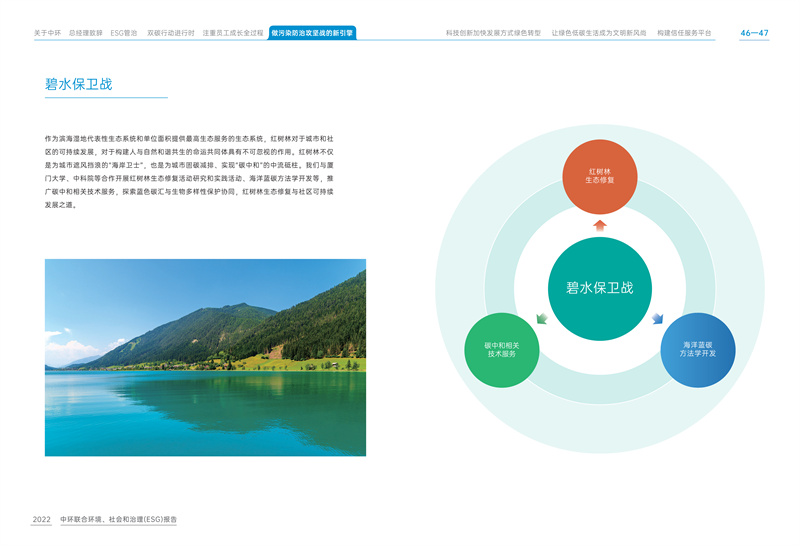The height and width of the screenshot is (546, 800).
Task: Go to 让绿色低碳生活成为文明新风尚 tab
Action: click(x=599, y=33)
